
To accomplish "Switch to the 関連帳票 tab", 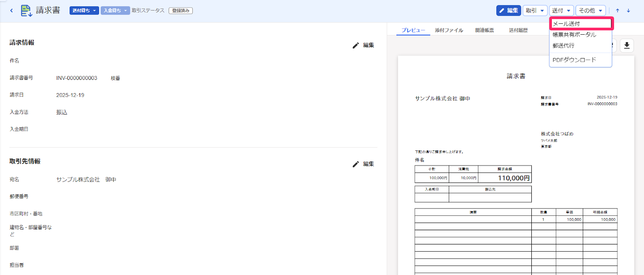I will (484, 30).
